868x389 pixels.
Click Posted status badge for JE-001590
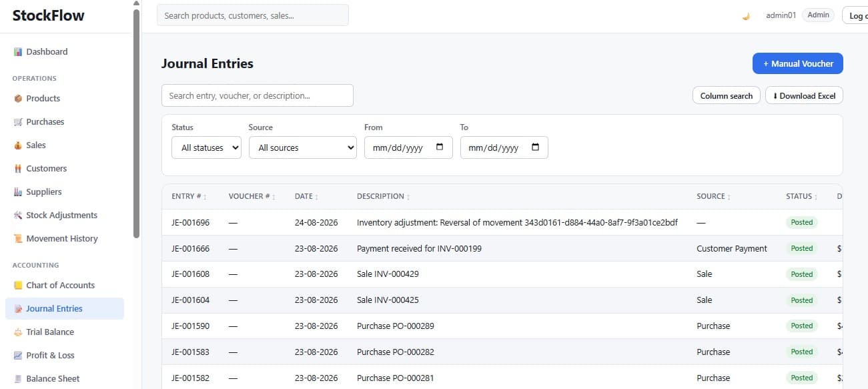coord(802,326)
